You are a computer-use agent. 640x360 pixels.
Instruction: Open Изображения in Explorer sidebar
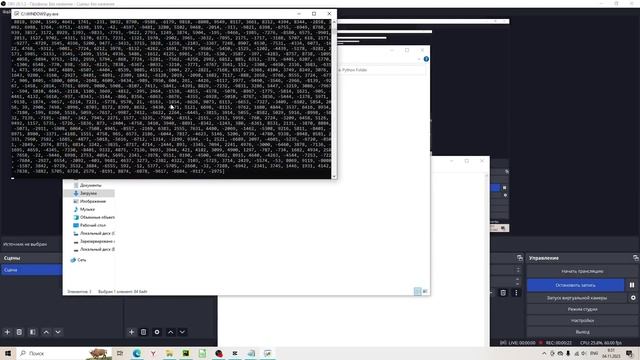pyautogui.click(x=89, y=201)
